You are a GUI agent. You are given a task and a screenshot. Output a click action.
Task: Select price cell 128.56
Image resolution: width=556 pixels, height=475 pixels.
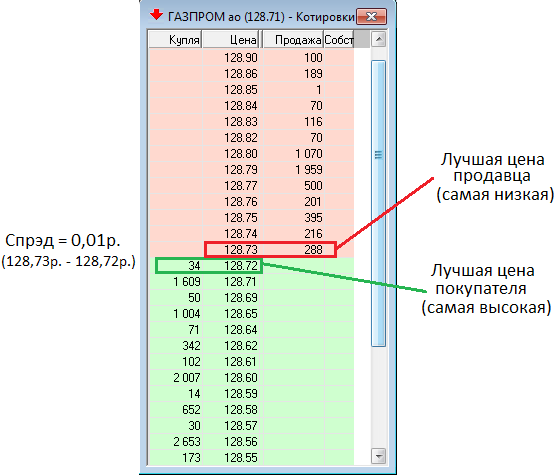pos(232,442)
